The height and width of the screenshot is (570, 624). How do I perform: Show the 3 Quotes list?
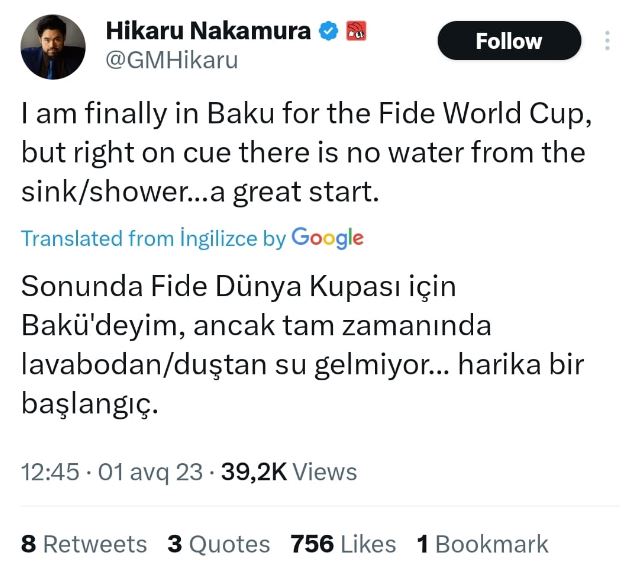pos(218,544)
